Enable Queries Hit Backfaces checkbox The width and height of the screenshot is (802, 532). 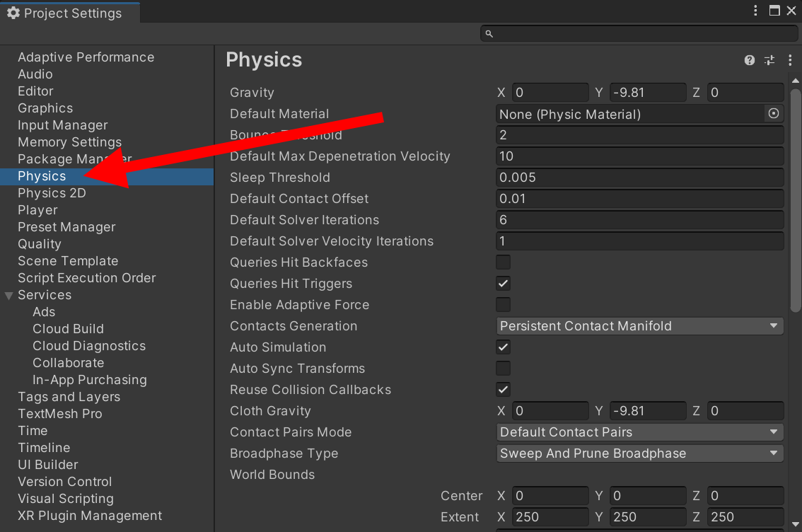pyautogui.click(x=504, y=262)
